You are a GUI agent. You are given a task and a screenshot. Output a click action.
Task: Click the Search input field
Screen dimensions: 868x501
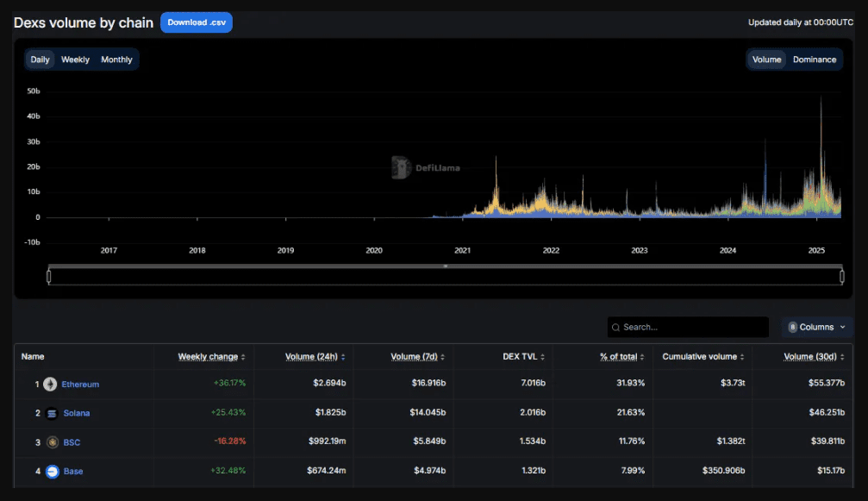tap(688, 327)
